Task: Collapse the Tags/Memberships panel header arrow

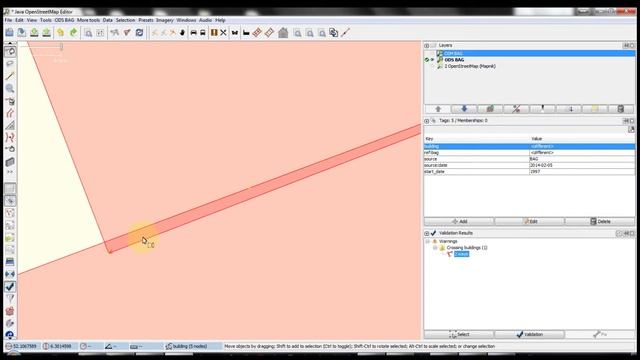Action: [x=427, y=121]
